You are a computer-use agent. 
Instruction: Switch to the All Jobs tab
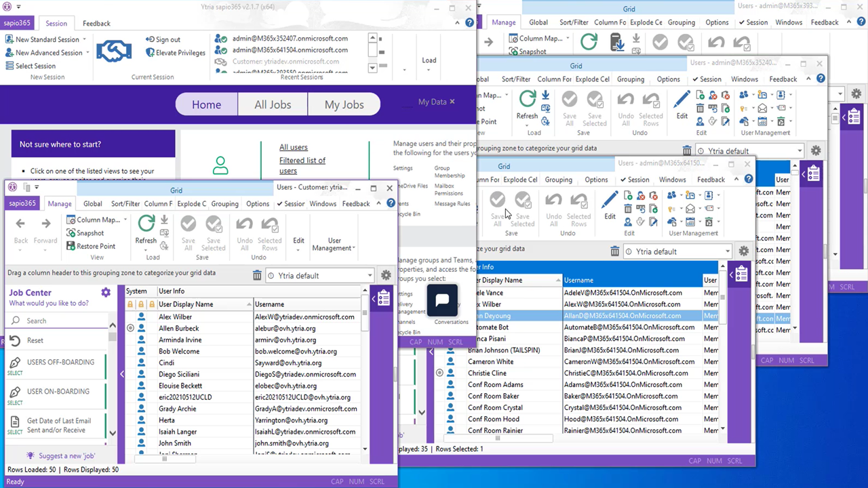click(272, 104)
